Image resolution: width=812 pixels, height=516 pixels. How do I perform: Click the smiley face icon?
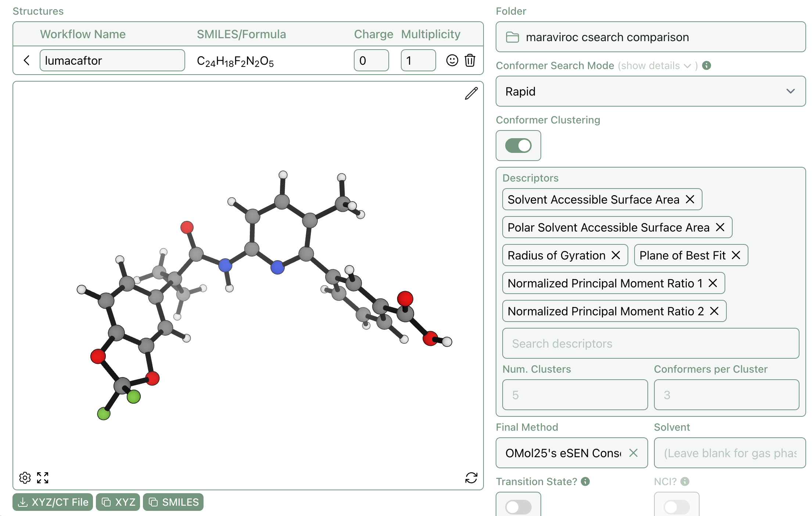coord(452,60)
